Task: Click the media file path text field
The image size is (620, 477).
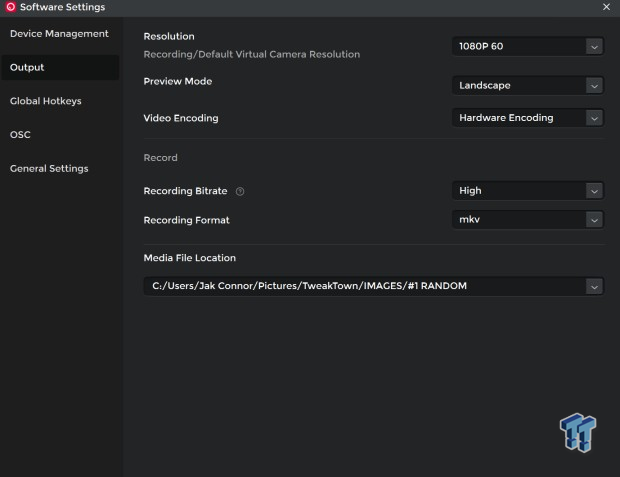Action: pos(360,287)
